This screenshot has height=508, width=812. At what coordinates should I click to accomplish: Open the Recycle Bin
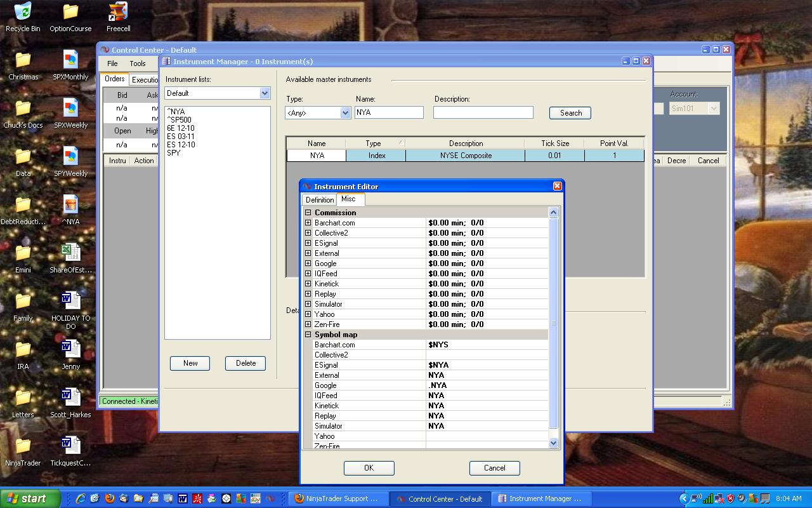click(23, 13)
